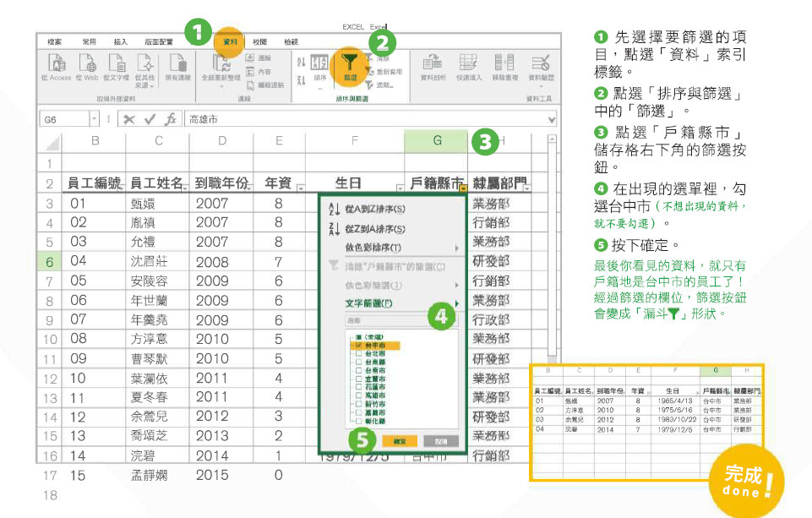
Task: Open the 戶籍縣市 column filter dropdown
Action: (463, 188)
